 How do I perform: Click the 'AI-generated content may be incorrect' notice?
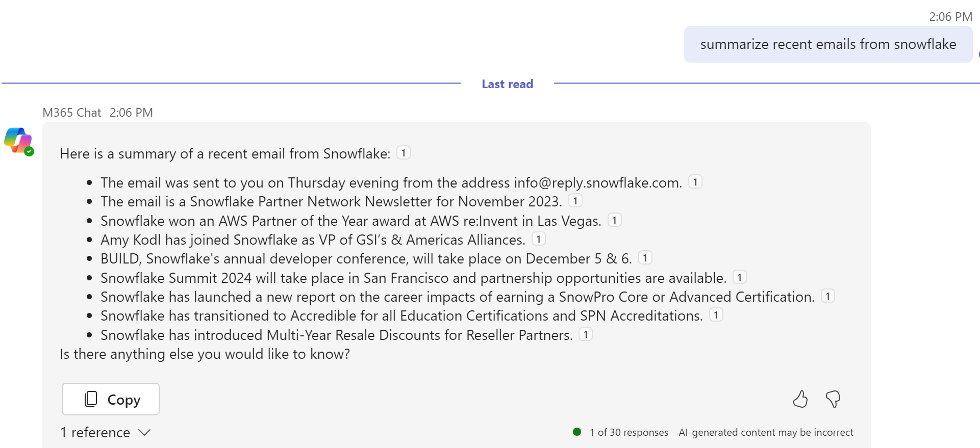[765, 433]
